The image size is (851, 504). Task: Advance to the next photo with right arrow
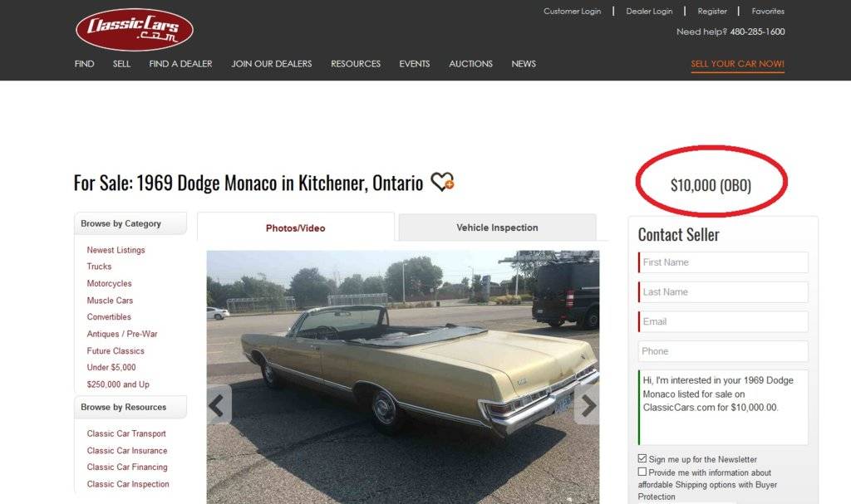[587, 405]
